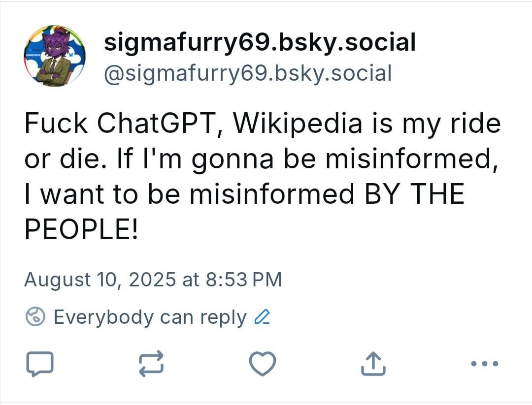
Task: Open the share arrow icon
Action: point(373,364)
